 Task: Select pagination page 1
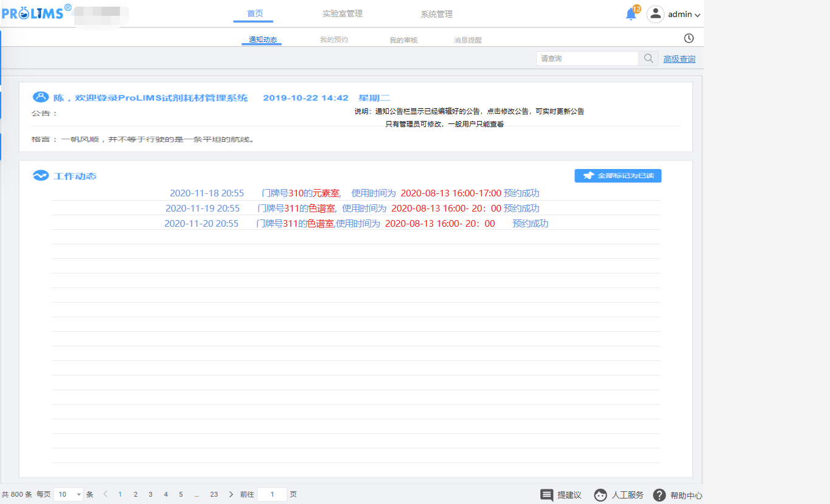coord(120,494)
